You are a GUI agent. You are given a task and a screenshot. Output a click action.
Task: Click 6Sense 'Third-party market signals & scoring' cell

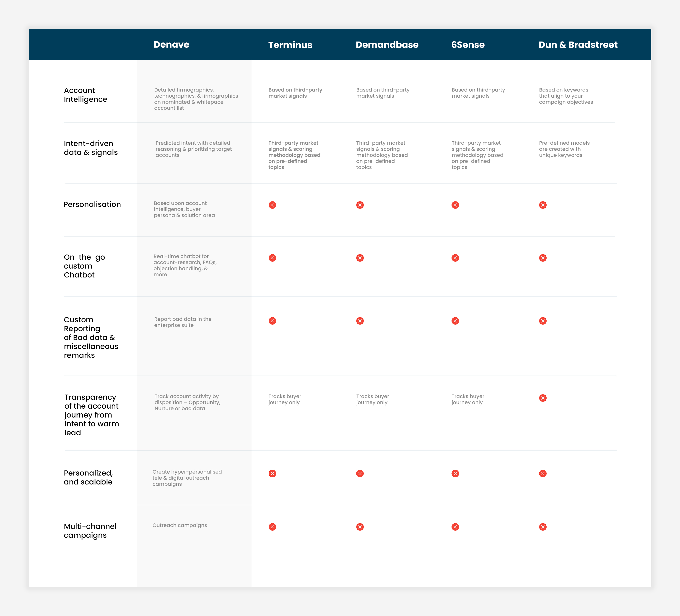click(477, 155)
